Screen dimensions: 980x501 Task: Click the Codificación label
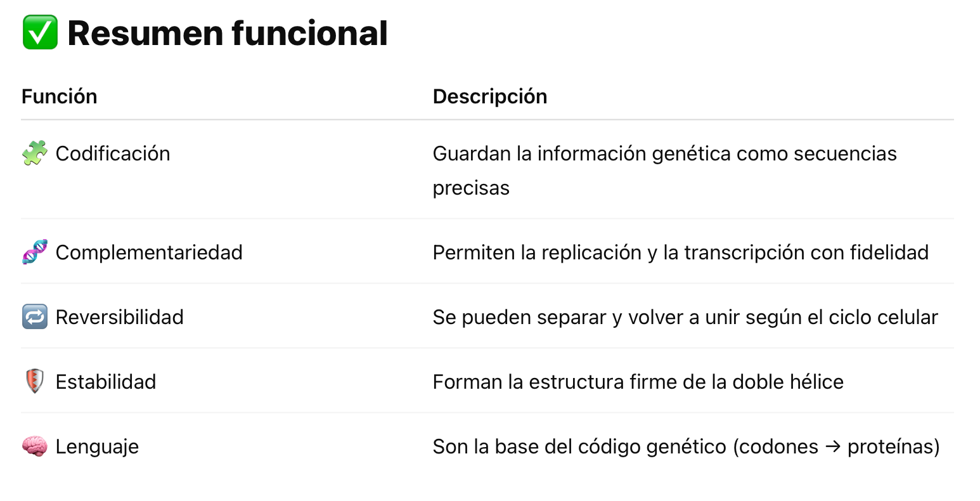click(113, 153)
